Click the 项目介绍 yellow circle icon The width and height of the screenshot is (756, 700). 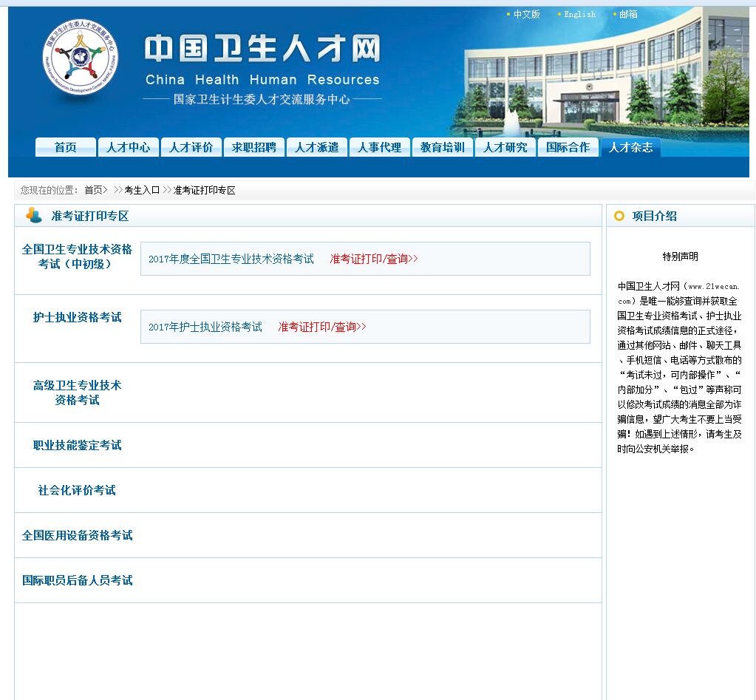619,216
